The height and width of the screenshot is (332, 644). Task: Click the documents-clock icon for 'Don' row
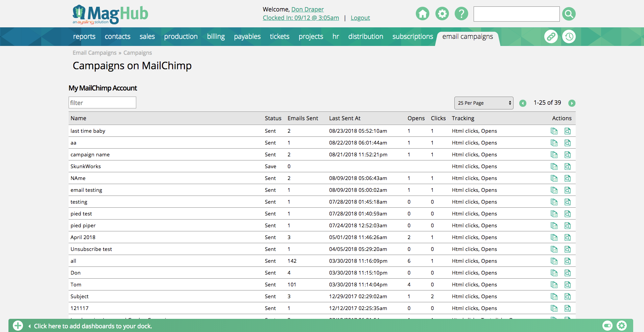point(554,273)
